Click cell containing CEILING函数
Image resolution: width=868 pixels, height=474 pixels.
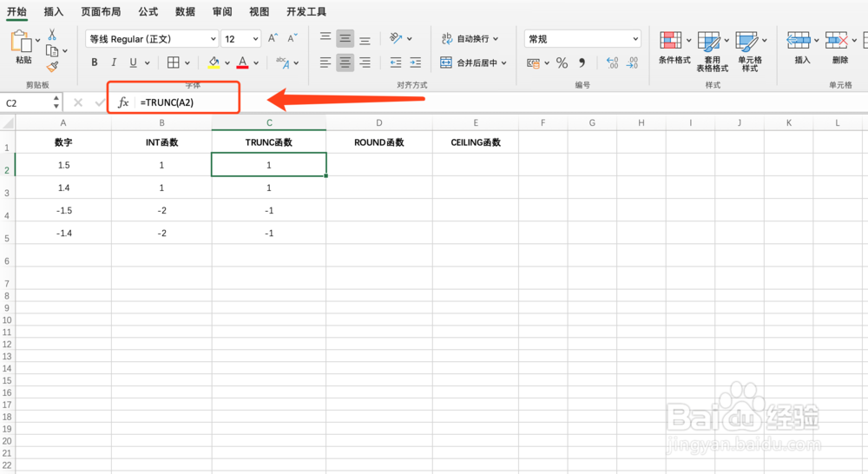(476, 142)
